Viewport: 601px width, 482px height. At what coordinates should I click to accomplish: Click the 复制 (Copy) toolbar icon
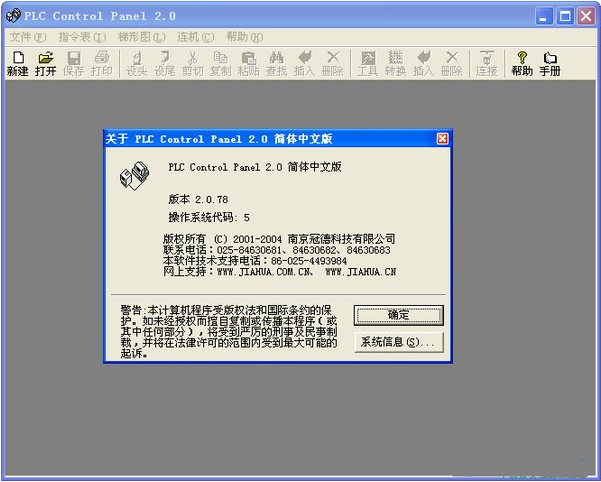click(221, 64)
